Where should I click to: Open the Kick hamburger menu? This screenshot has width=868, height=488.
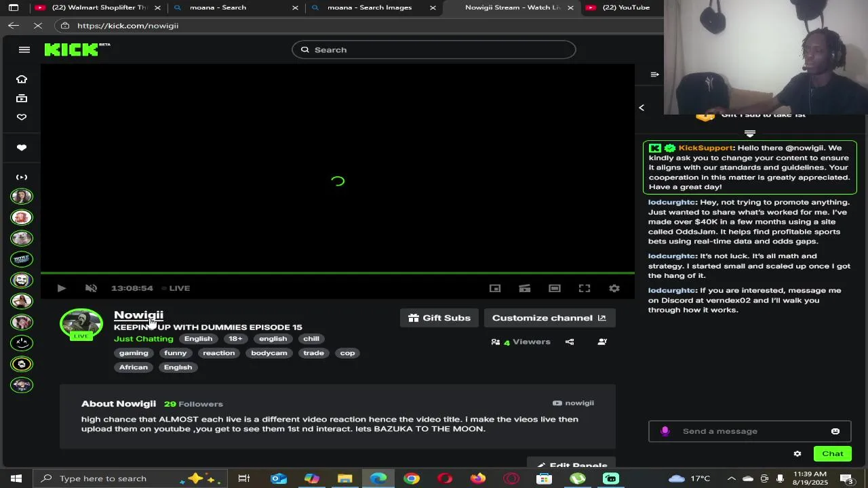[24, 49]
